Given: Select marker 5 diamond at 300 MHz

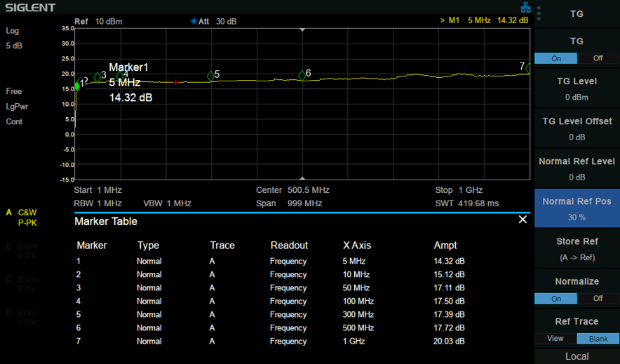Looking at the screenshot, I should (x=210, y=76).
